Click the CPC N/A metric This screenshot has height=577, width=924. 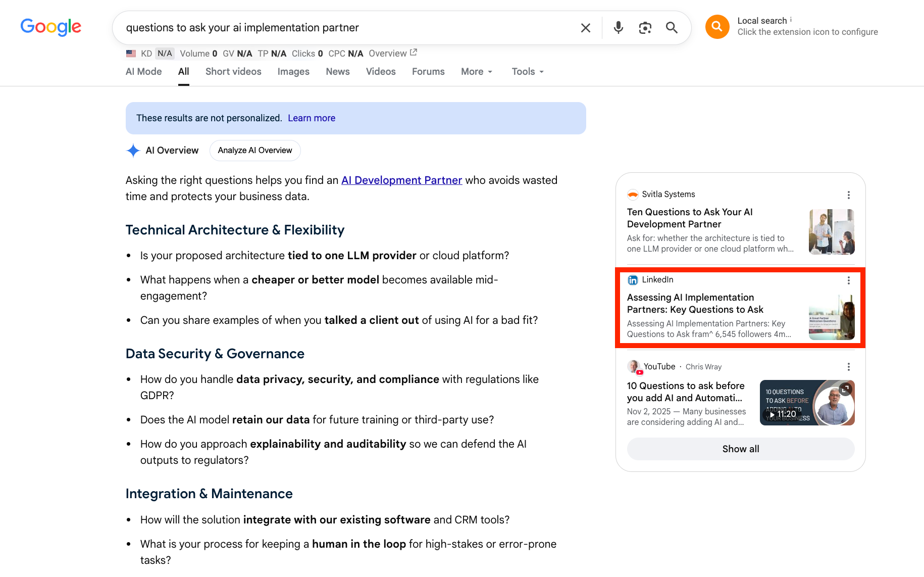click(346, 54)
